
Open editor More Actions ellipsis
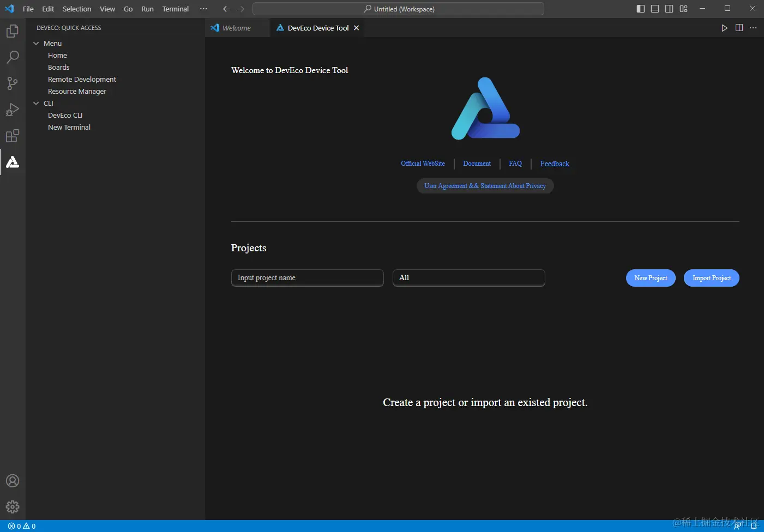(753, 28)
